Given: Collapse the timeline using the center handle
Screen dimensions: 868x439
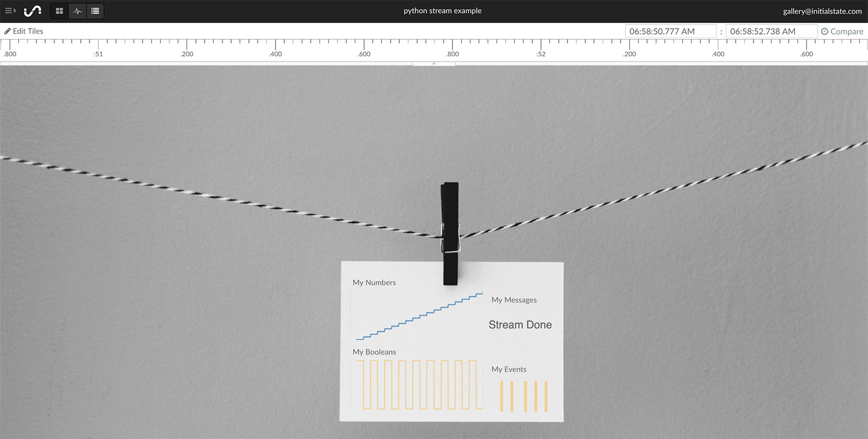Looking at the screenshot, I should (434, 63).
